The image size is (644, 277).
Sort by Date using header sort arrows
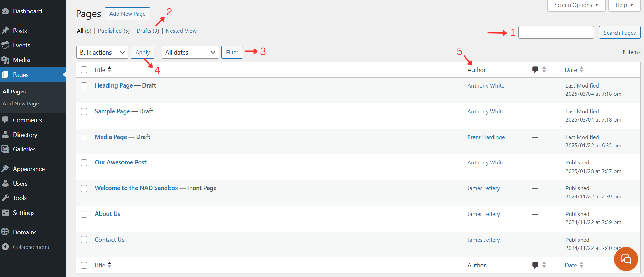click(x=581, y=70)
